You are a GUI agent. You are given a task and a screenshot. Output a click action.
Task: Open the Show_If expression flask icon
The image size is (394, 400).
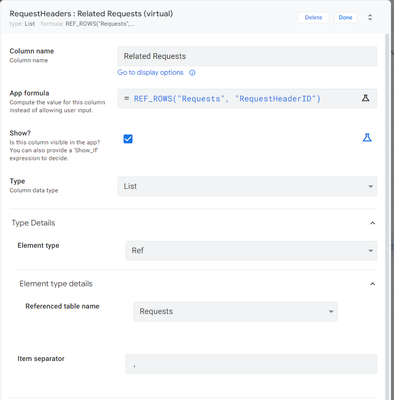367,137
